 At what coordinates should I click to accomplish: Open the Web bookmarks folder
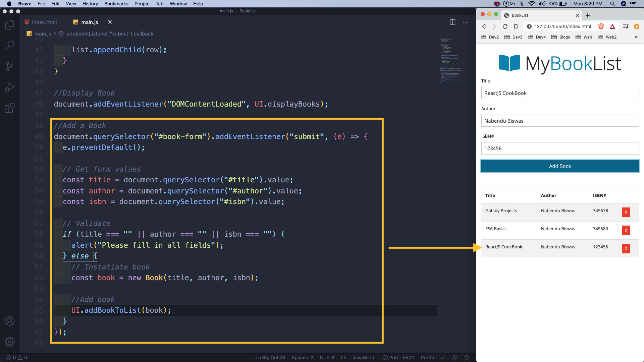pos(584,37)
